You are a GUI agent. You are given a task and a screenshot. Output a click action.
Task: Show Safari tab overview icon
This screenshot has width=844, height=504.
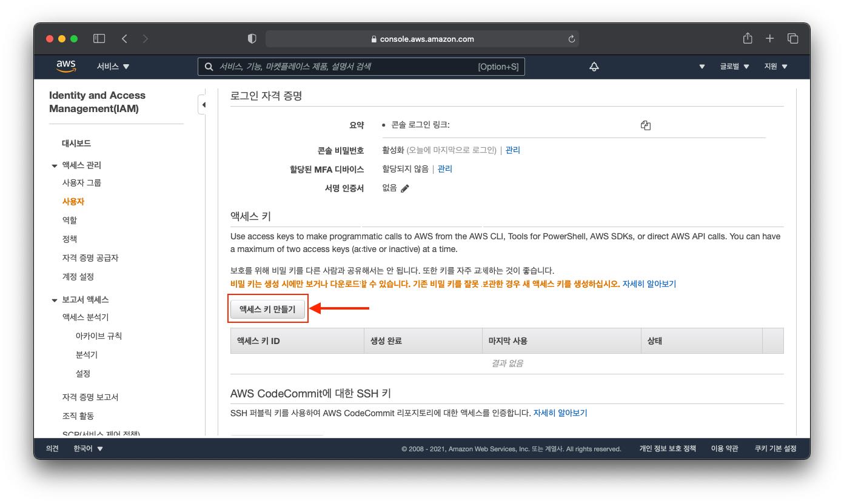792,39
